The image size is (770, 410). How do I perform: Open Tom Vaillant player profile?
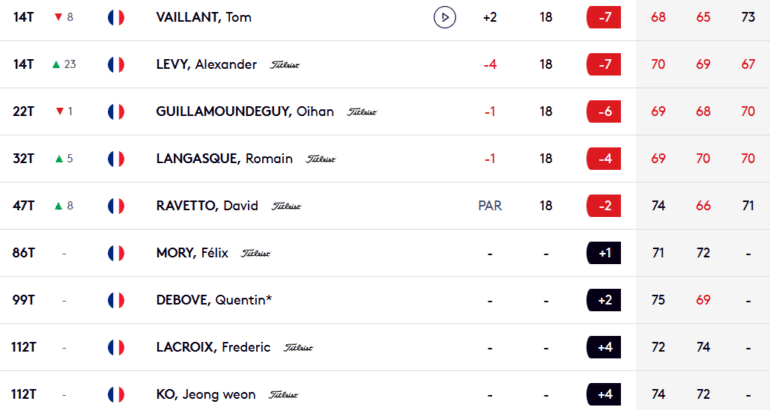tap(203, 17)
